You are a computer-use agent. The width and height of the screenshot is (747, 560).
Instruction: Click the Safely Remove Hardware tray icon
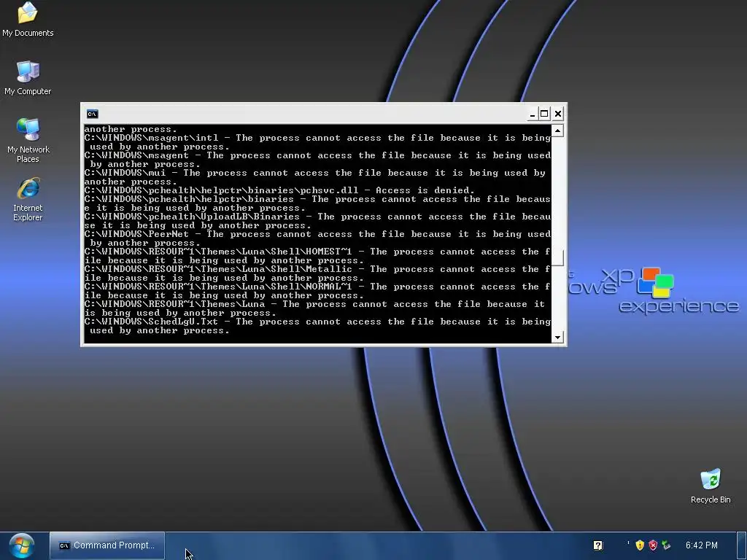coord(667,545)
